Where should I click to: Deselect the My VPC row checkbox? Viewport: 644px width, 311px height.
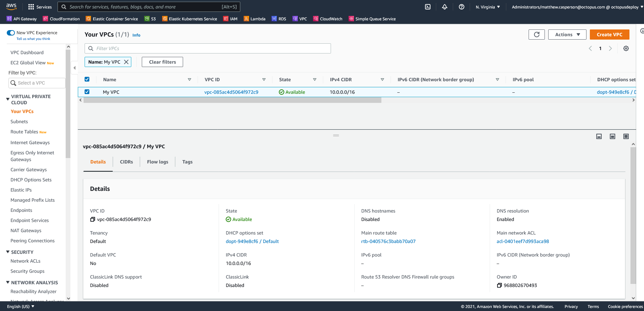(x=87, y=92)
